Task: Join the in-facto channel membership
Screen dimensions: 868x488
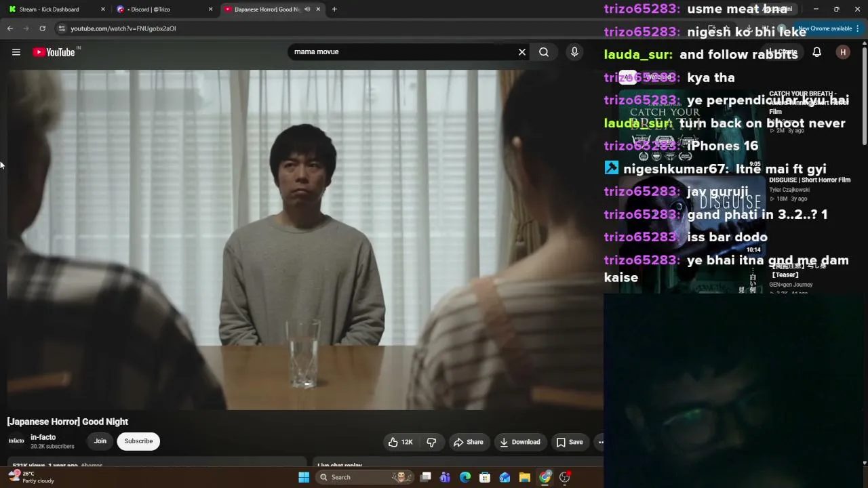Action: tap(100, 441)
